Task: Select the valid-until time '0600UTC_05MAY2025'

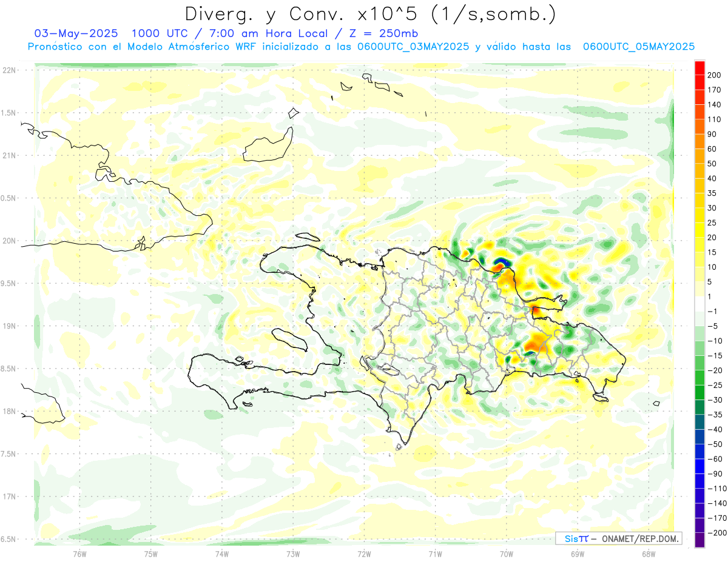Action: point(638,47)
